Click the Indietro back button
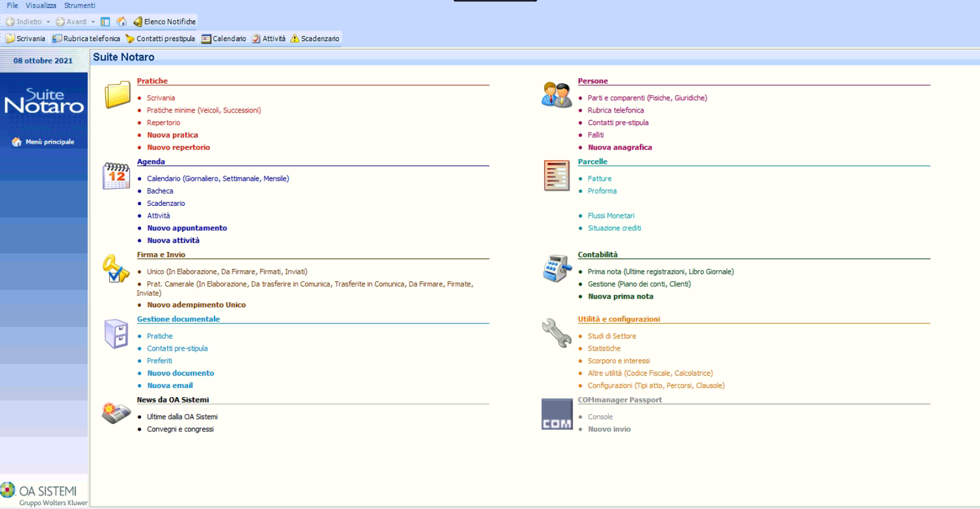This screenshot has height=509, width=980. 24,21
